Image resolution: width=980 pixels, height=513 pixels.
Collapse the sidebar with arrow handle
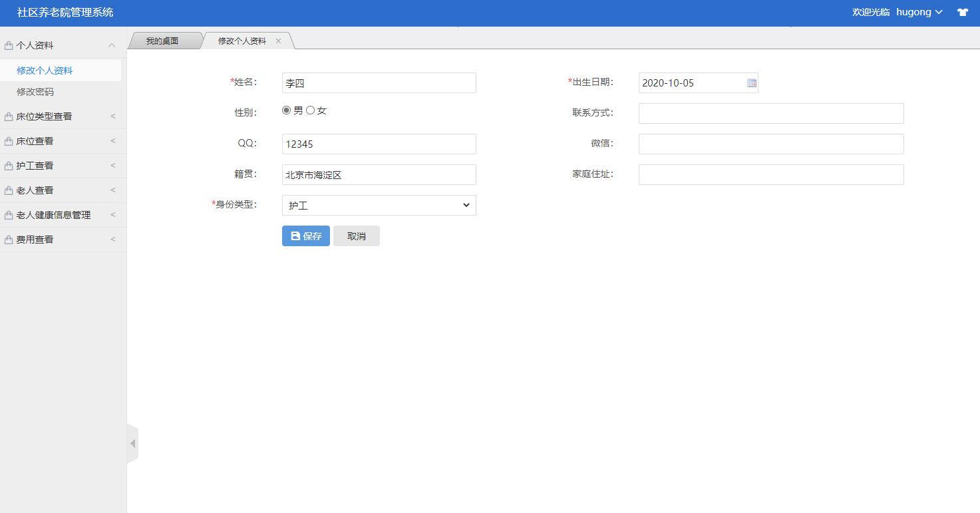[132, 443]
